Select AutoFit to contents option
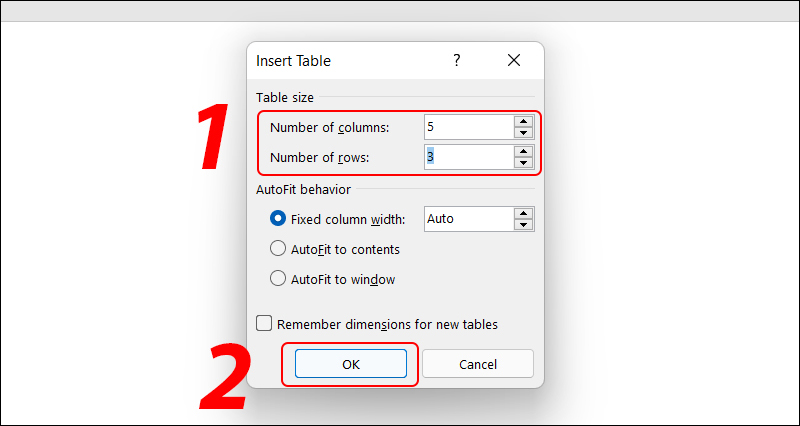This screenshot has height=426, width=800. (x=278, y=249)
